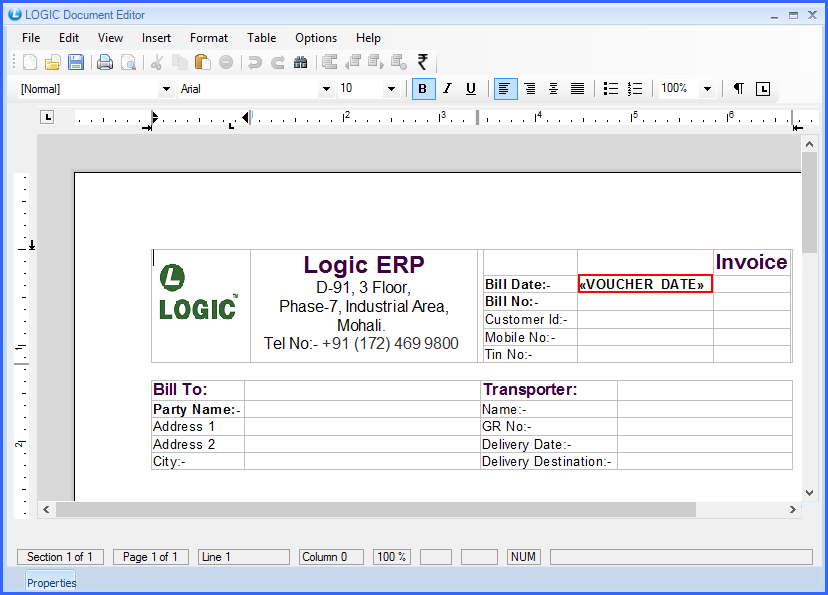Switch to the Properties tab at bottom
This screenshot has height=595, width=828.
click(x=51, y=582)
